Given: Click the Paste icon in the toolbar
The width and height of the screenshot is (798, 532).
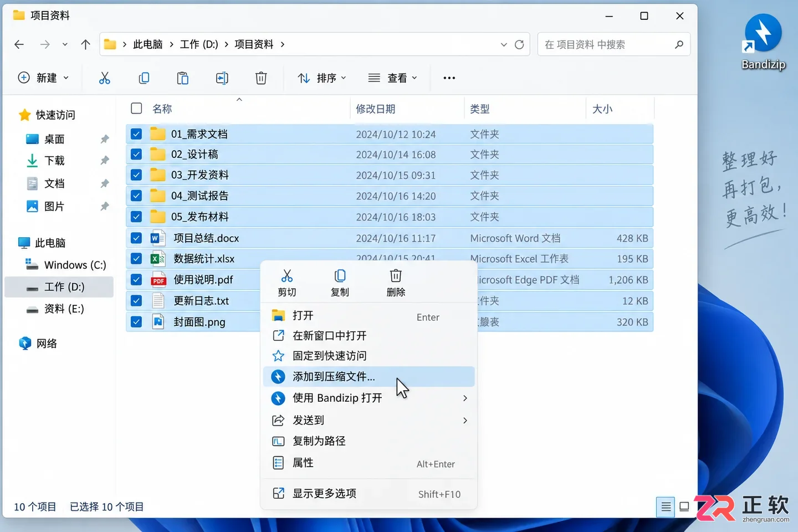Looking at the screenshot, I should pos(182,78).
